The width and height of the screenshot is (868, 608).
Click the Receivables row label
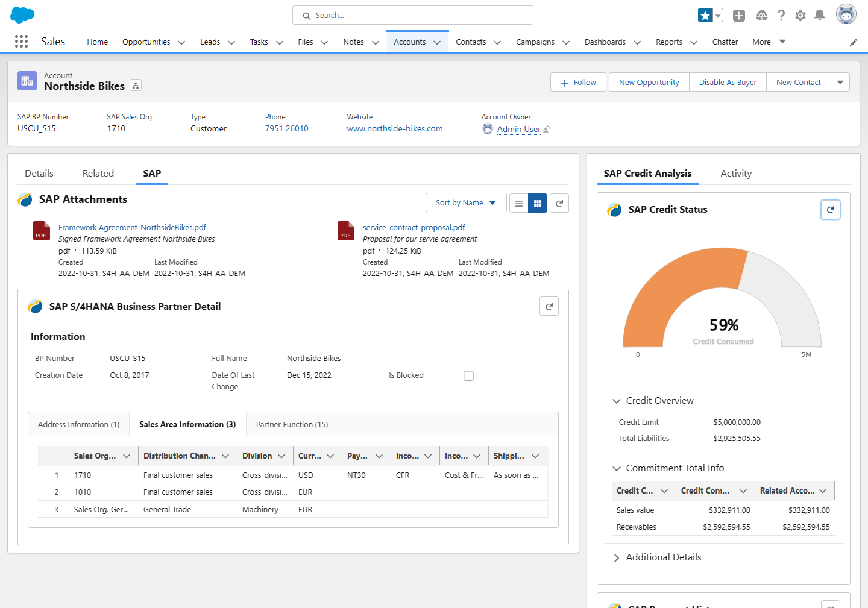click(637, 527)
